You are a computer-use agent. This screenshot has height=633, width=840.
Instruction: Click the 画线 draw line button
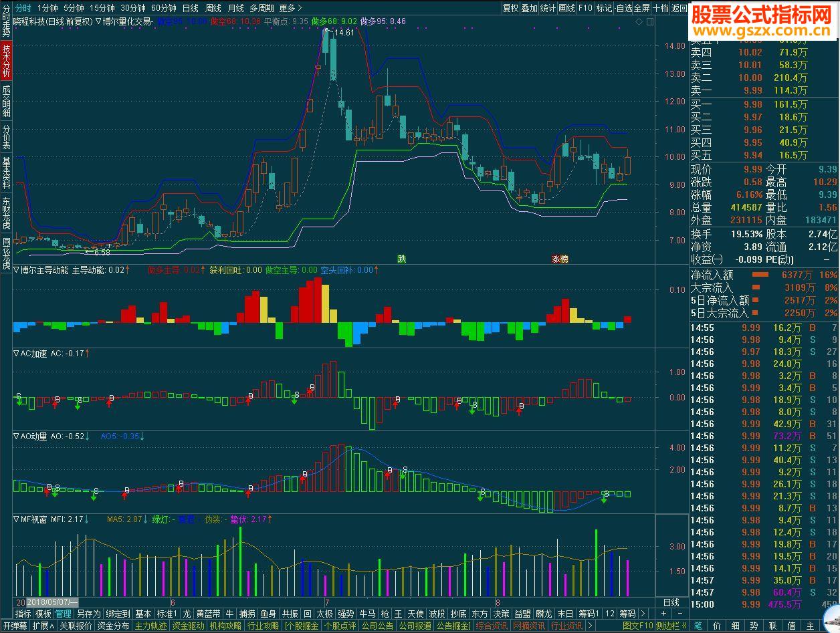click(566, 8)
